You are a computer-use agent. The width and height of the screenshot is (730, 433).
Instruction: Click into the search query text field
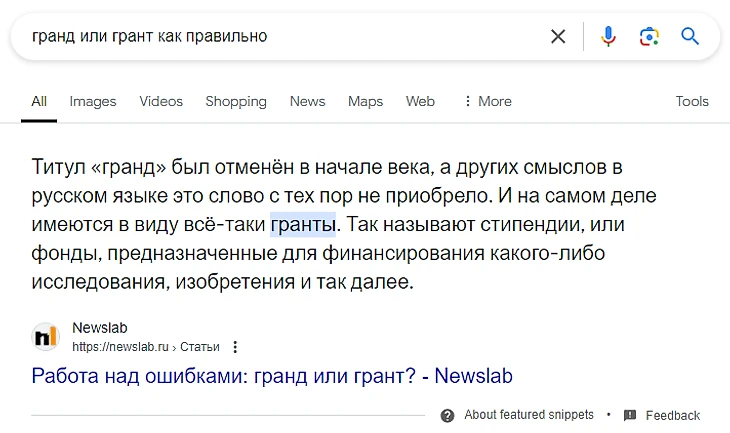(x=280, y=37)
